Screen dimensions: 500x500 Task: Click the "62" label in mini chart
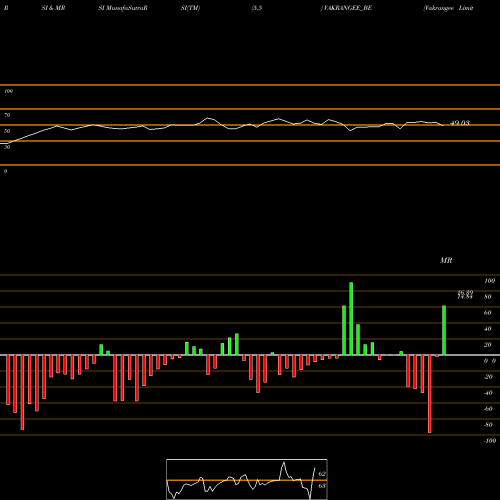322,474
